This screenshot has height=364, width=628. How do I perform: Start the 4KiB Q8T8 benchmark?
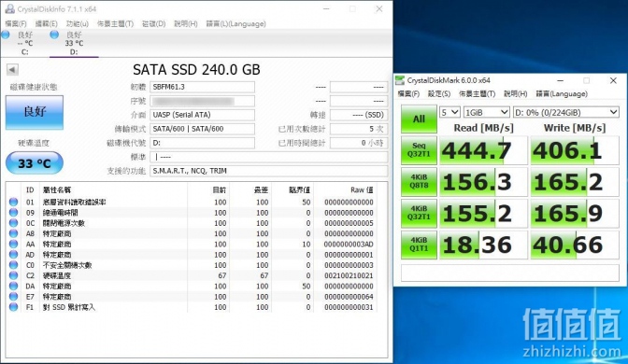coord(419,182)
